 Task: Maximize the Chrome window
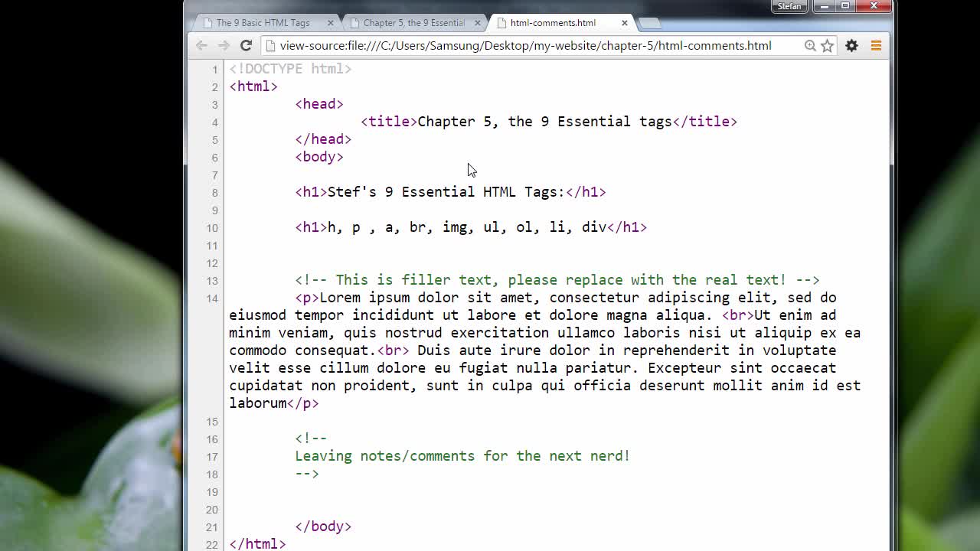(x=845, y=6)
